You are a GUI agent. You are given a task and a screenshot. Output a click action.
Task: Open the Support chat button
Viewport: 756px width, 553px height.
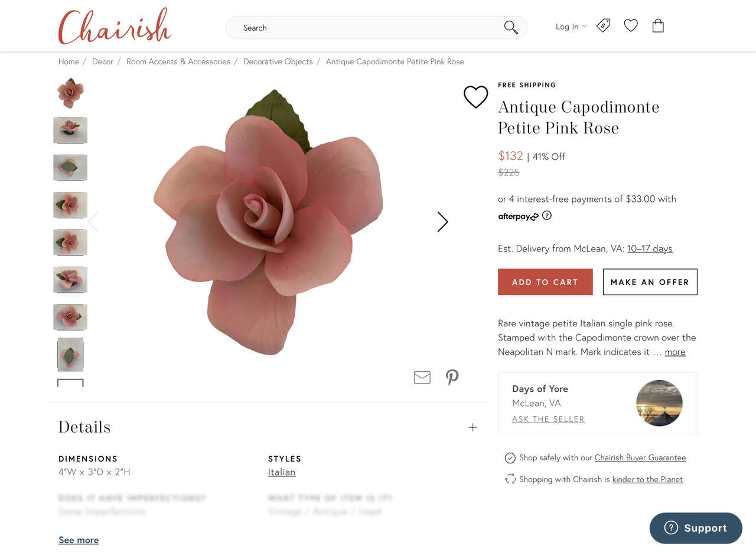696,528
